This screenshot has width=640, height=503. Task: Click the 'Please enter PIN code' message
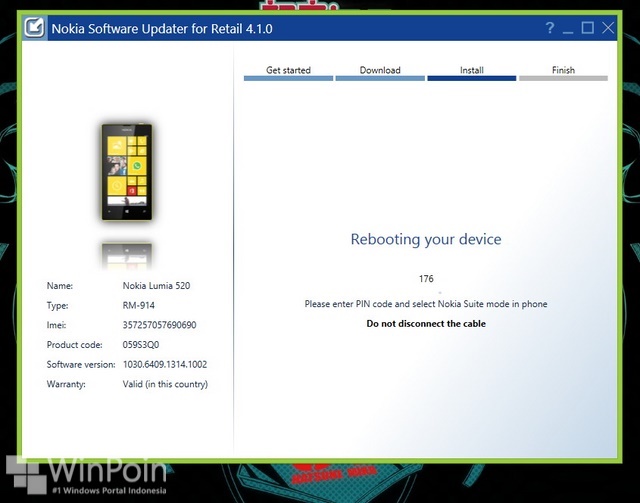[x=426, y=304]
